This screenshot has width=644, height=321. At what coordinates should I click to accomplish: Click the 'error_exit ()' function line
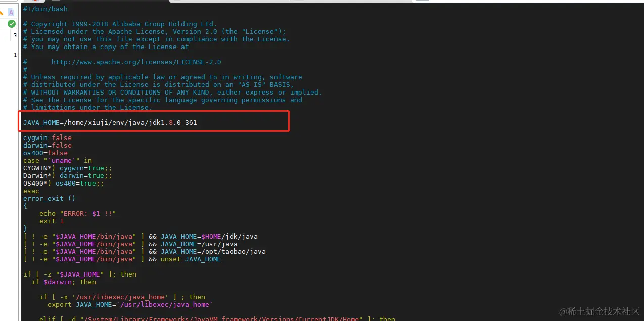50,198
